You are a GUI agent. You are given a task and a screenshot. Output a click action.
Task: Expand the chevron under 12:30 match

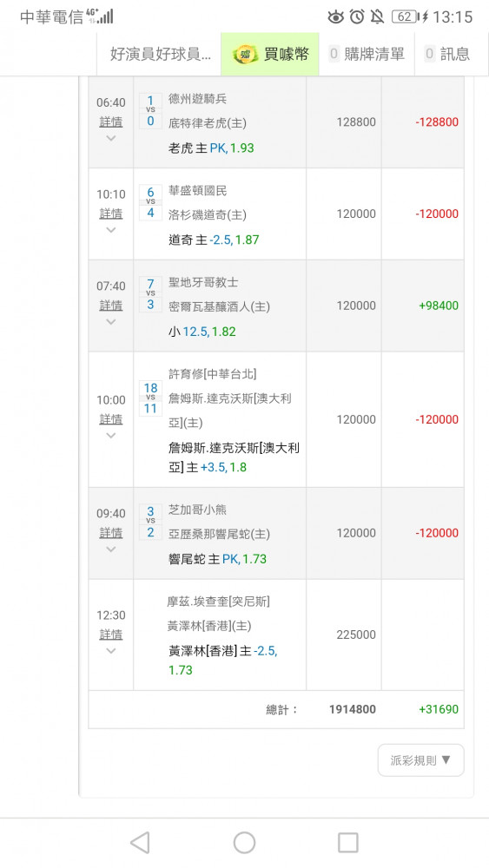click(111, 651)
